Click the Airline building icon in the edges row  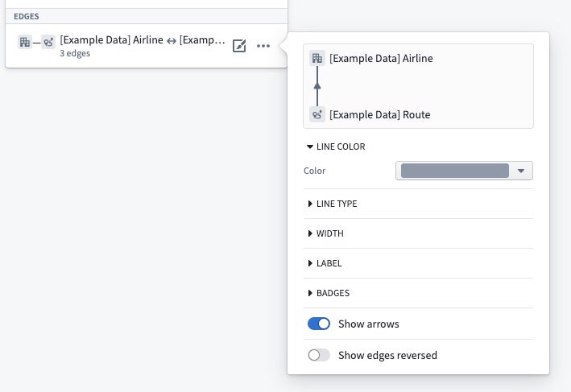click(25, 42)
